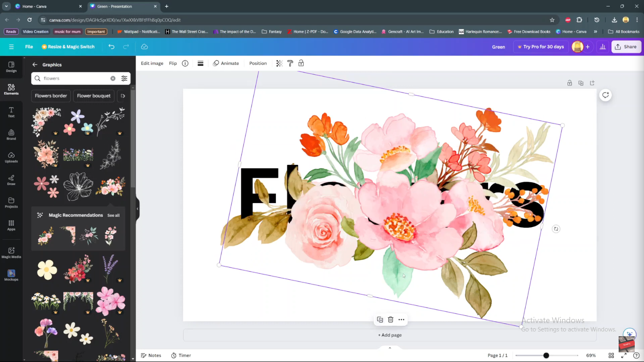Open the Notes panel

click(151, 356)
